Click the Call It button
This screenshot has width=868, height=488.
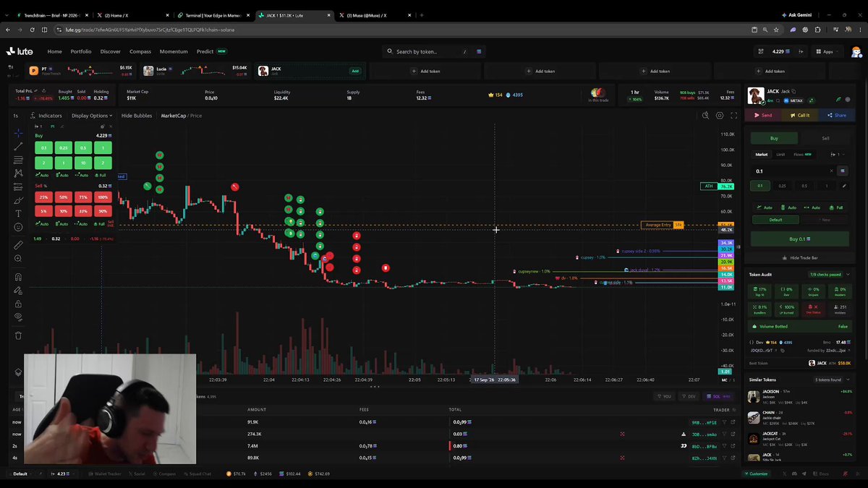(800, 115)
